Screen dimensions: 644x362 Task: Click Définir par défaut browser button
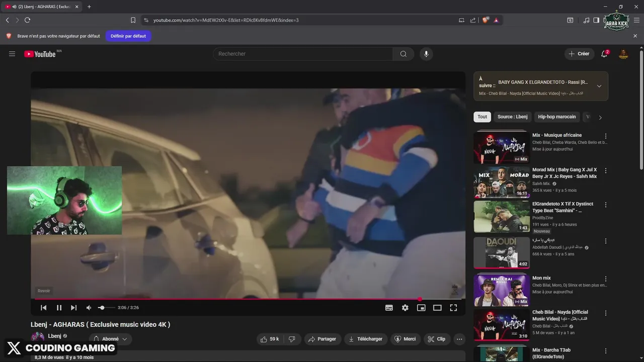(x=128, y=36)
